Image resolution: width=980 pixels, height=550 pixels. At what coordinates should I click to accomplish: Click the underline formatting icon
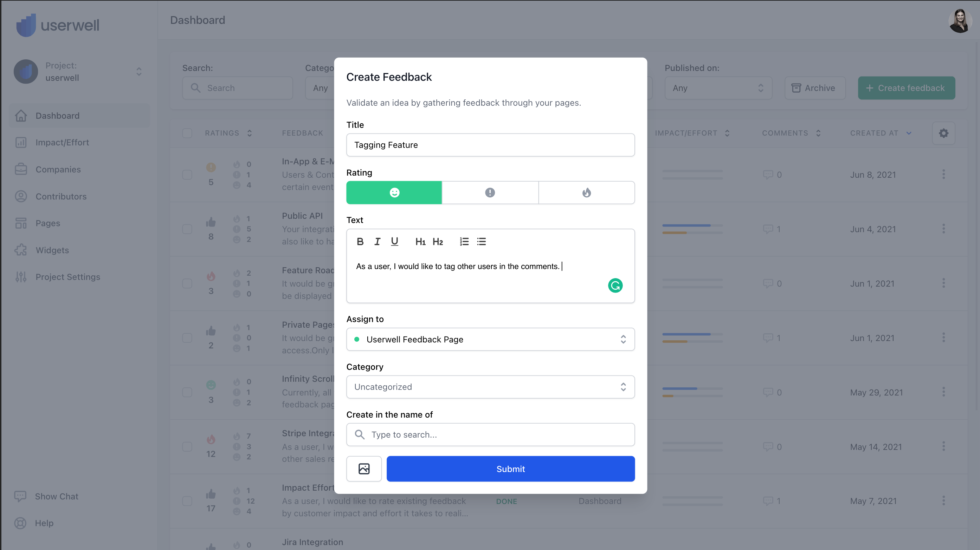(x=394, y=241)
